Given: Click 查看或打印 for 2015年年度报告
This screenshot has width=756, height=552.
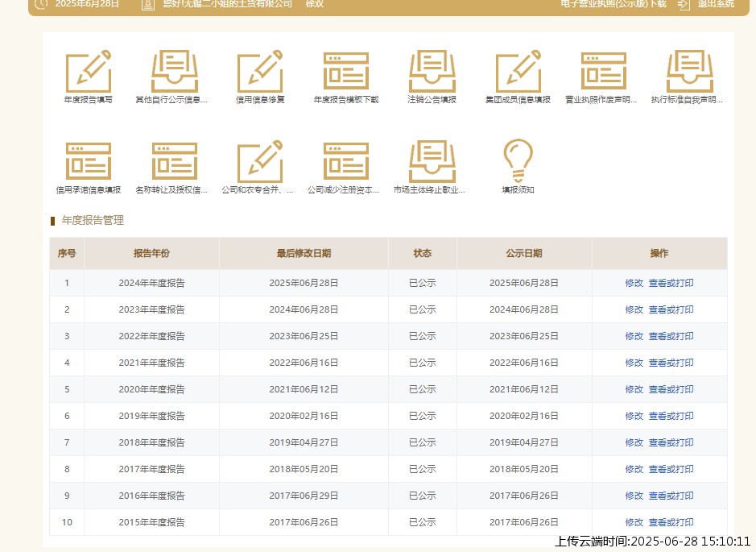Looking at the screenshot, I should [671, 521].
